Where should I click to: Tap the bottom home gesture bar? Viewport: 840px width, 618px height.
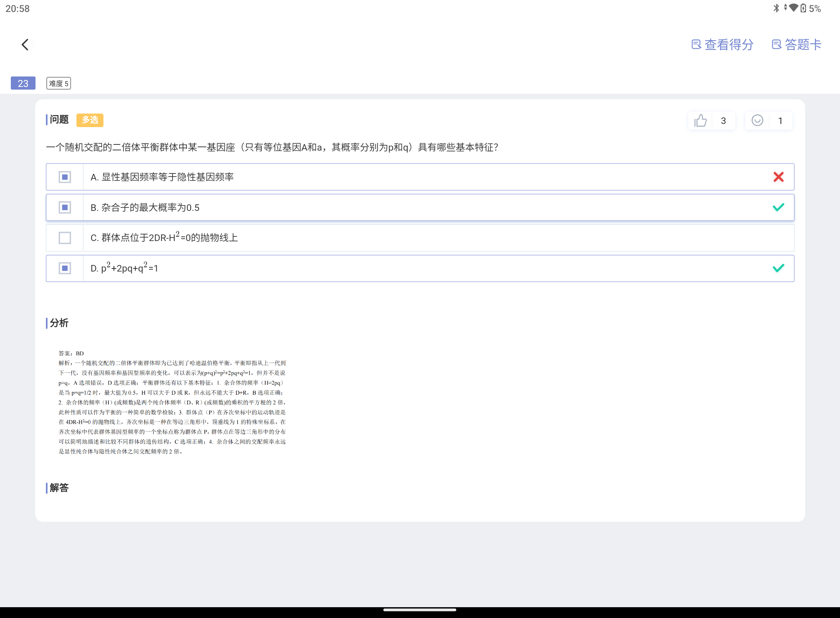420,610
